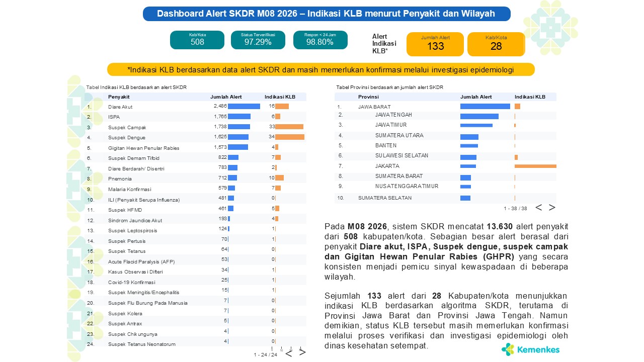Click the blue alert bar for ISPA
The width and height of the screenshot is (644, 362).
click(239, 117)
